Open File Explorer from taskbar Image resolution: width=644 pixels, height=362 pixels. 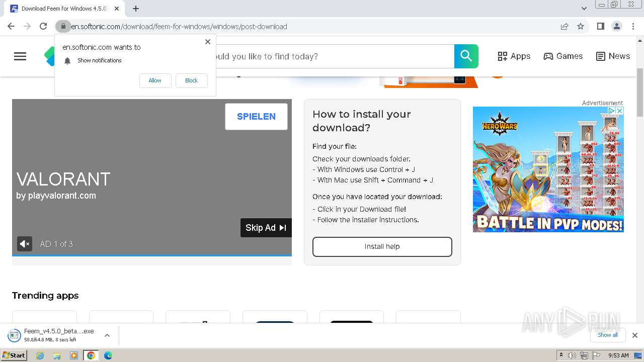[x=57, y=355]
